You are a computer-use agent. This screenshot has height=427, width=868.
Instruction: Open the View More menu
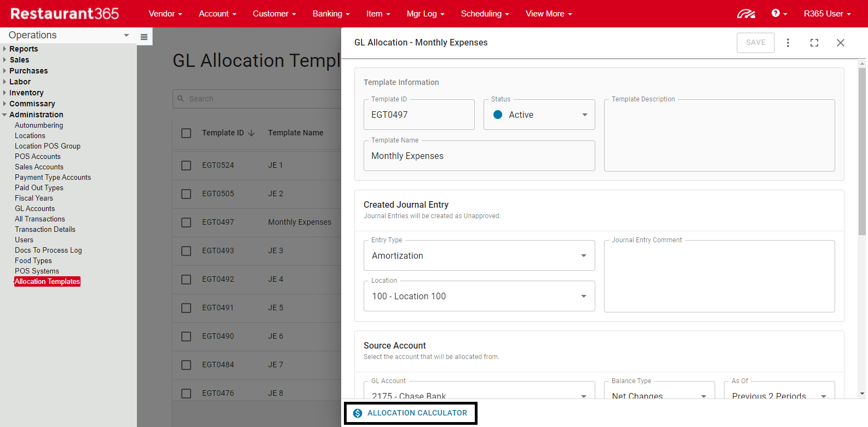549,14
